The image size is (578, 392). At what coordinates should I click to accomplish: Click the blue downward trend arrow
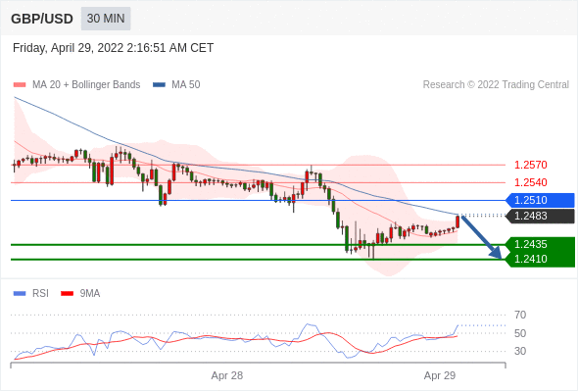tap(481, 237)
